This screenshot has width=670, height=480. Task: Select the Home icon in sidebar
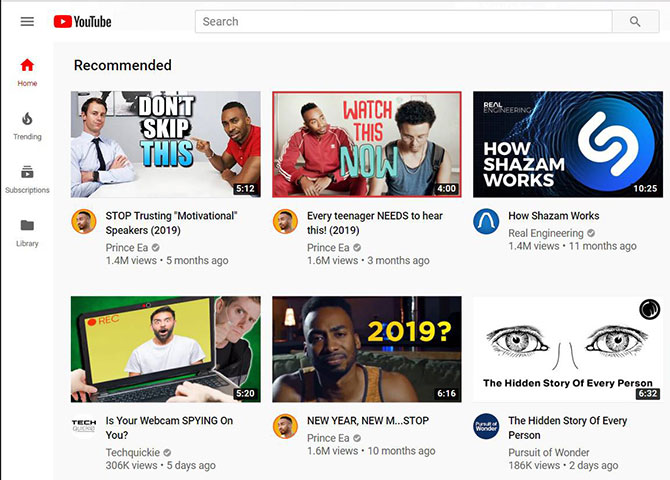pyautogui.click(x=27, y=65)
